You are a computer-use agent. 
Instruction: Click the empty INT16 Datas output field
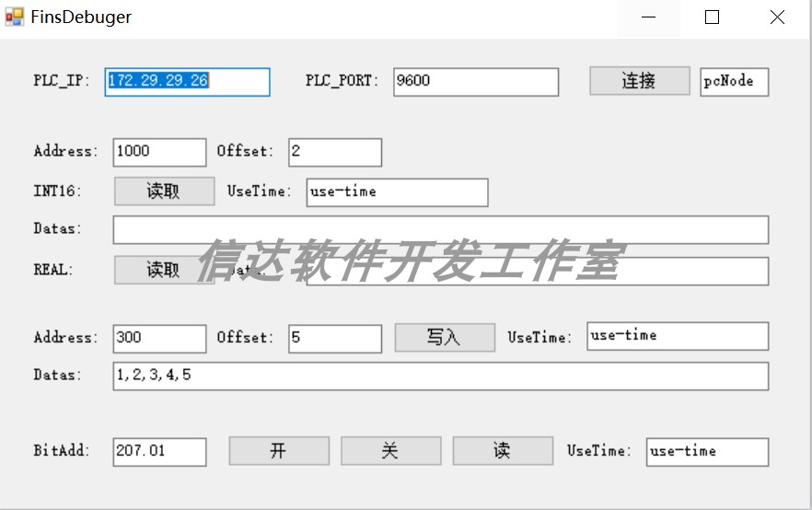coord(441,230)
